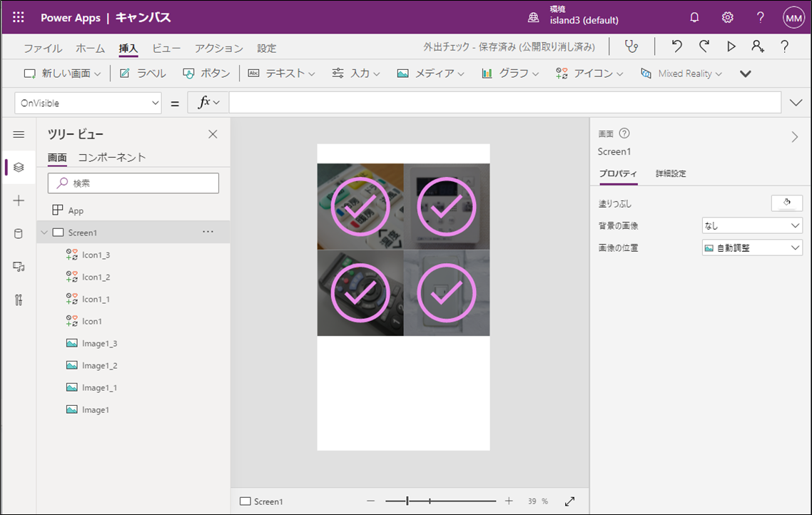Select the Tree view layers icon
The width and height of the screenshot is (812, 515).
(19, 167)
